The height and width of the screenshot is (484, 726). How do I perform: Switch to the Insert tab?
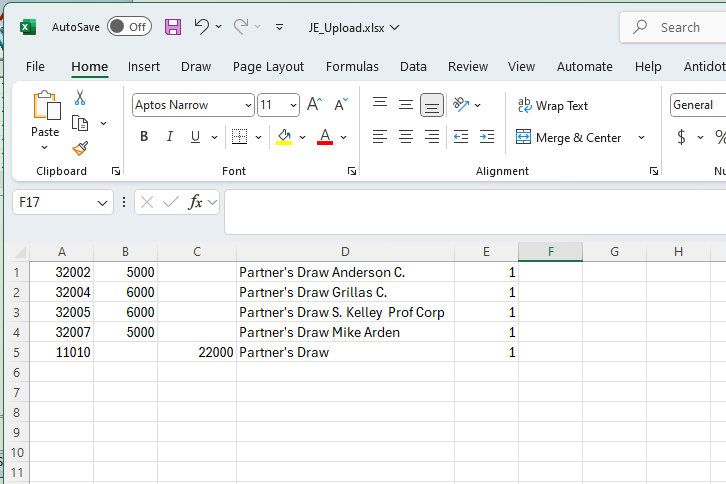144,67
